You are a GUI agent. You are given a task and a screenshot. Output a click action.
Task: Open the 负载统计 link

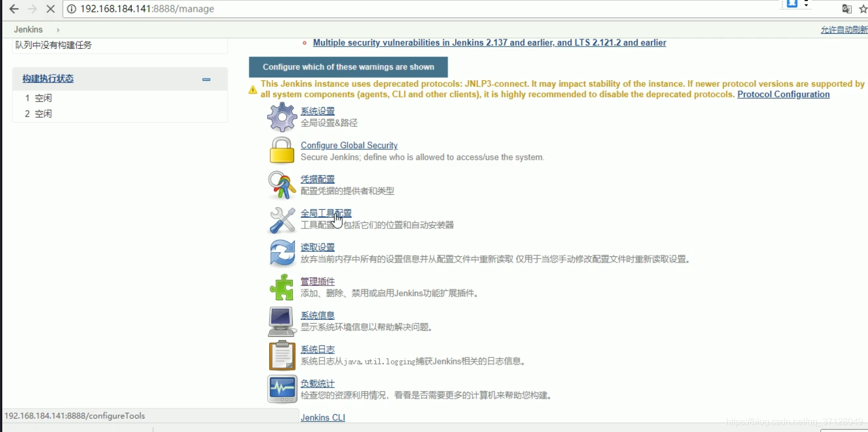click(x=318, y=384)
